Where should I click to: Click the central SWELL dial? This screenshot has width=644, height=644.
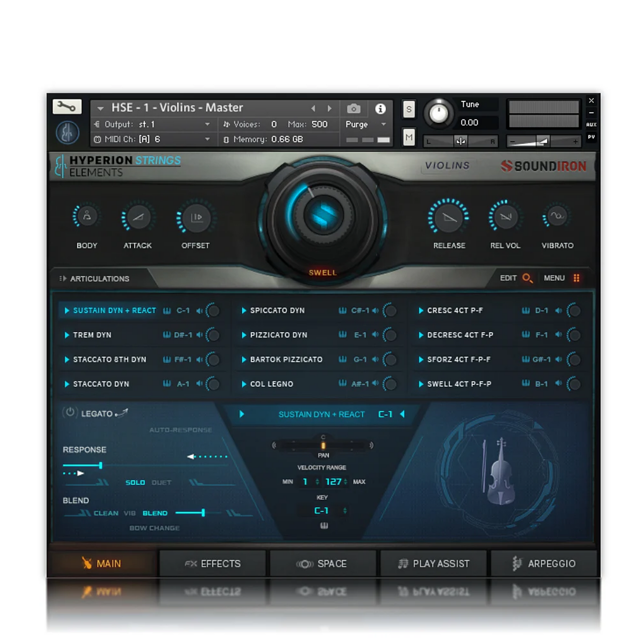coord(323,215)
